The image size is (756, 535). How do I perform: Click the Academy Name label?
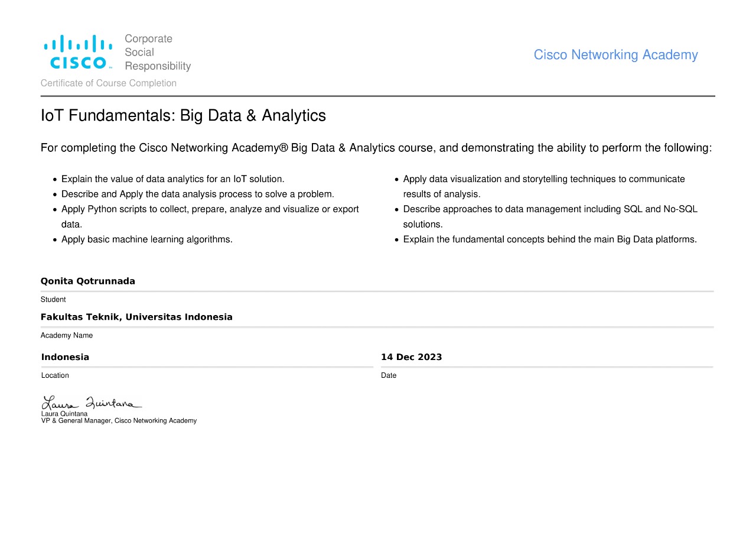67,335
